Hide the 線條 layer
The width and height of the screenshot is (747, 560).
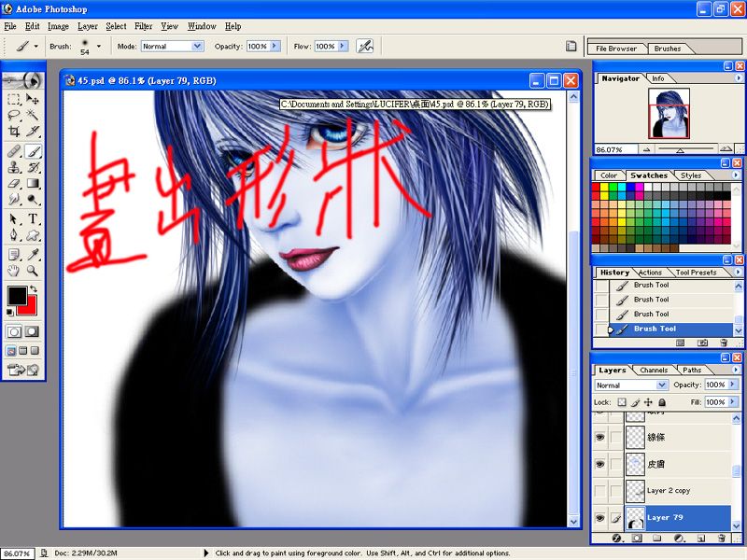click(x=600, y=437)
